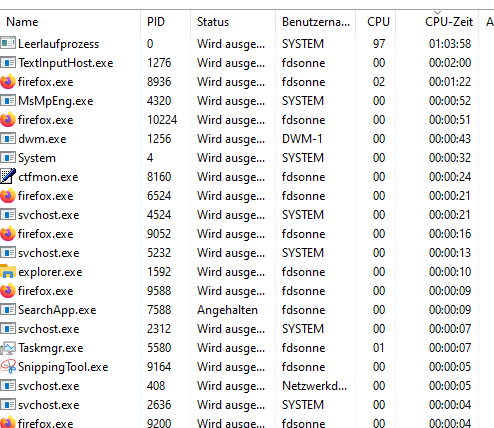Click svchost.exe icon for PID 408

(8, 386)
